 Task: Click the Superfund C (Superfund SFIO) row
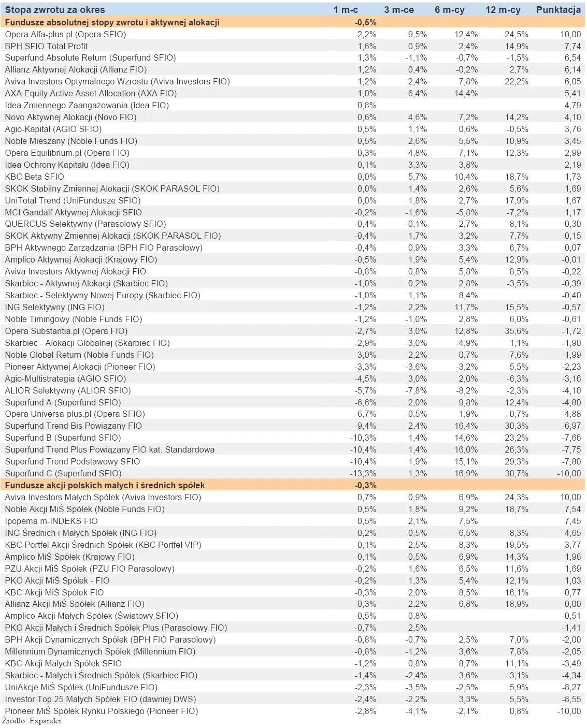pos(293,473)
